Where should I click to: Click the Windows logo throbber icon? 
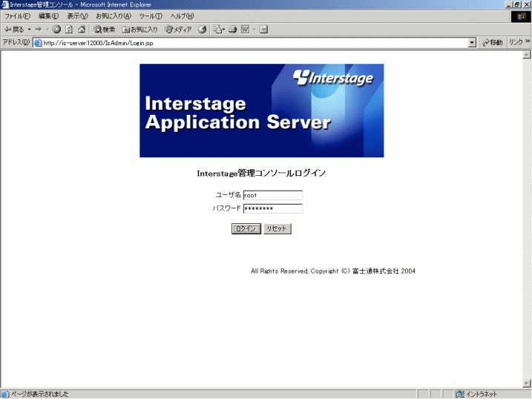tap(521, 16)
